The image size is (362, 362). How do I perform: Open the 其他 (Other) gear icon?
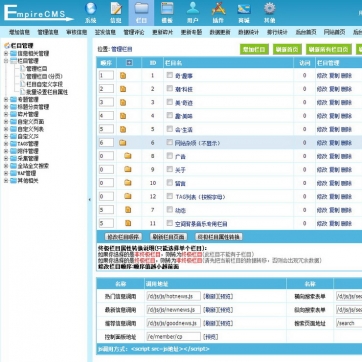pyautogui.click(x=269, y=9)
